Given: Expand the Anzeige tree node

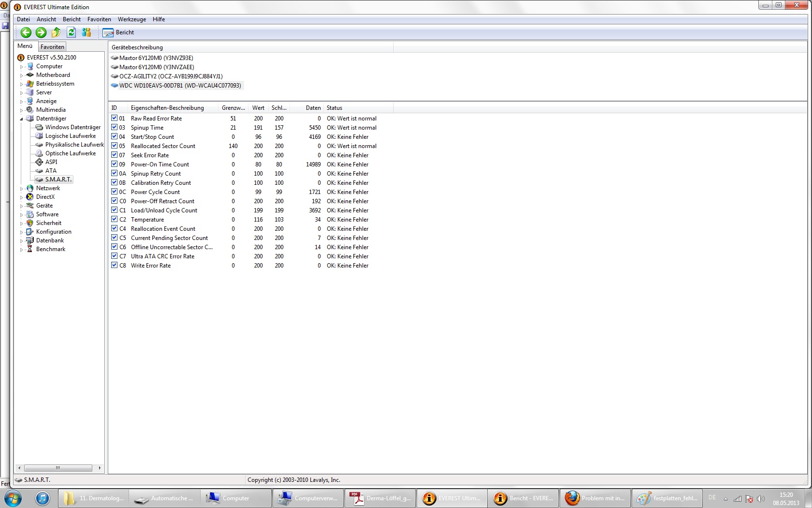Looking at the screenshot, I should click(21, 102).
